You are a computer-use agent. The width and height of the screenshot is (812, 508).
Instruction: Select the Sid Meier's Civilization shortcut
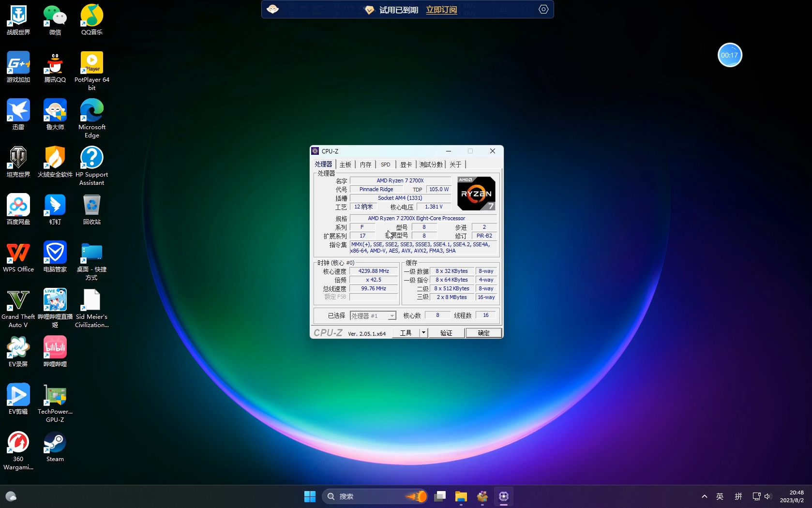[92, 308]
